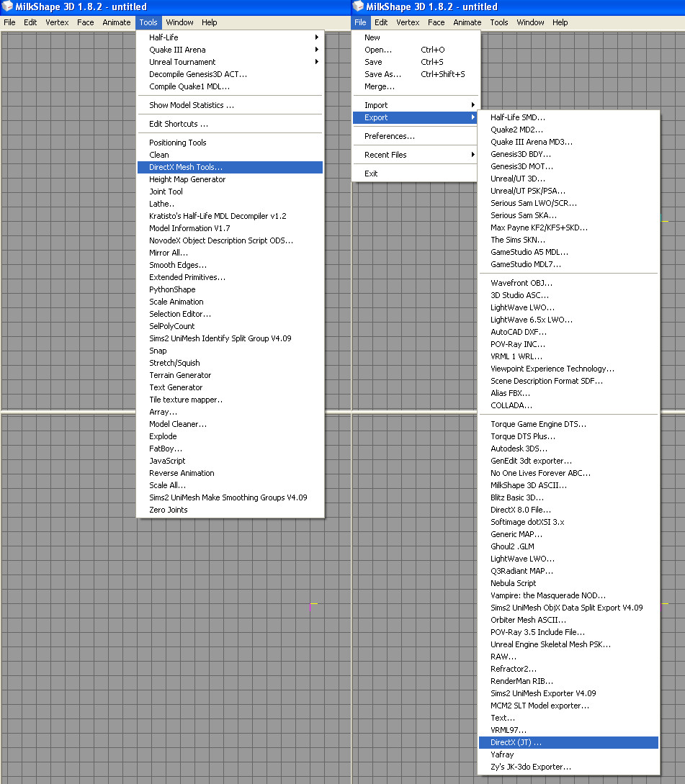Screen dimensions: 685x784
Task: Export as COLLADA
Action: (568, 405)
